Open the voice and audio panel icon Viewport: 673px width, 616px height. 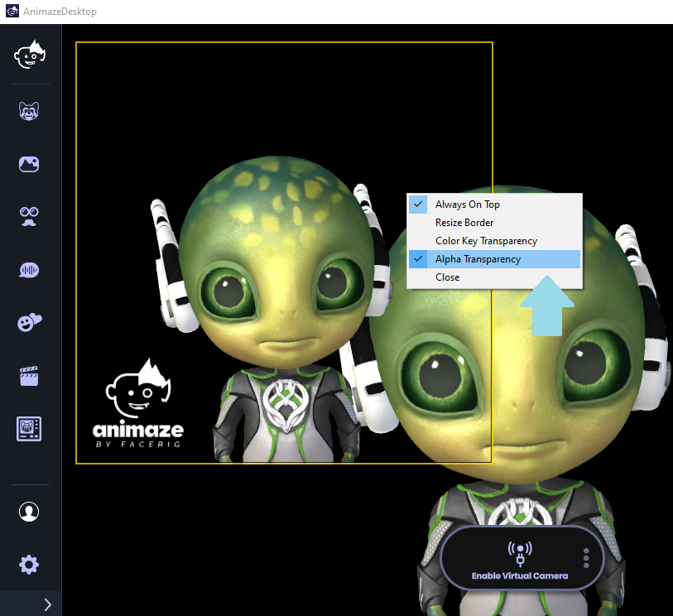coord(29,270)
